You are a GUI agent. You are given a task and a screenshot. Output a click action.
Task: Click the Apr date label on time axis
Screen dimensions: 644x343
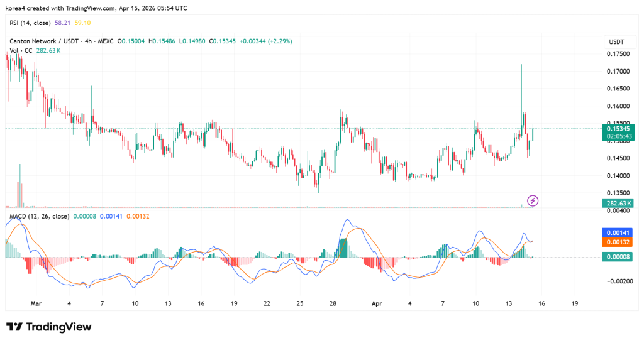377,303
